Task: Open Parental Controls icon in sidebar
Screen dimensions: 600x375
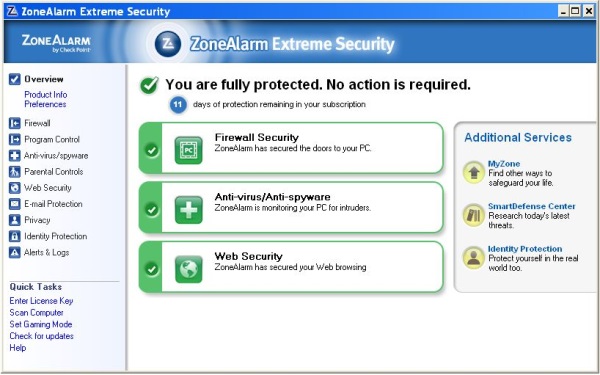Action: point(15,172)
